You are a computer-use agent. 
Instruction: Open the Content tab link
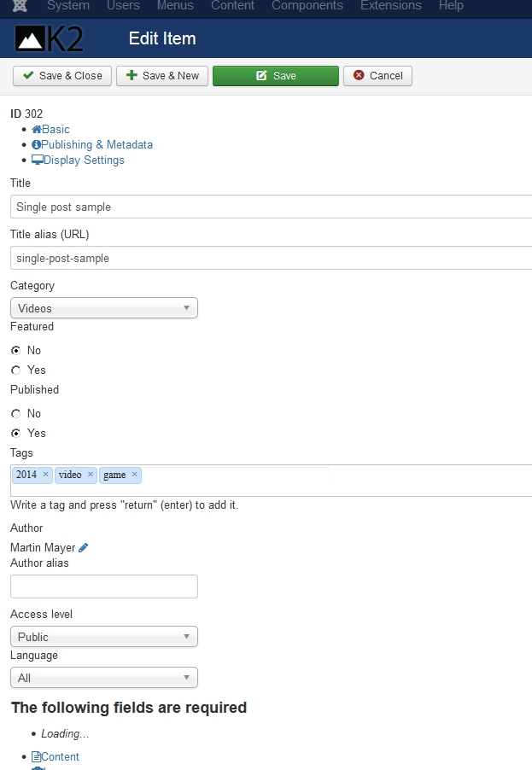pos(60,757)
